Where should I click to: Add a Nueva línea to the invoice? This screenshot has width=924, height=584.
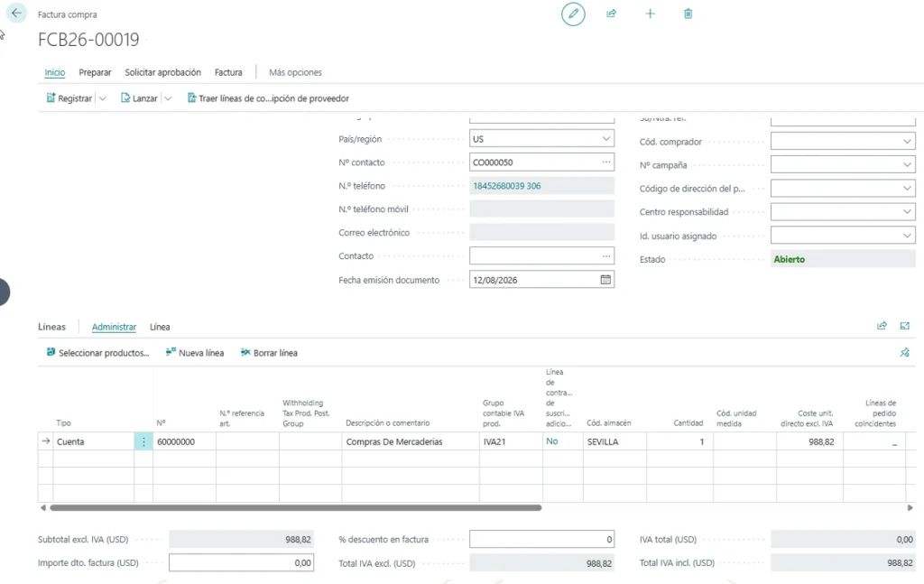(195, 352)
